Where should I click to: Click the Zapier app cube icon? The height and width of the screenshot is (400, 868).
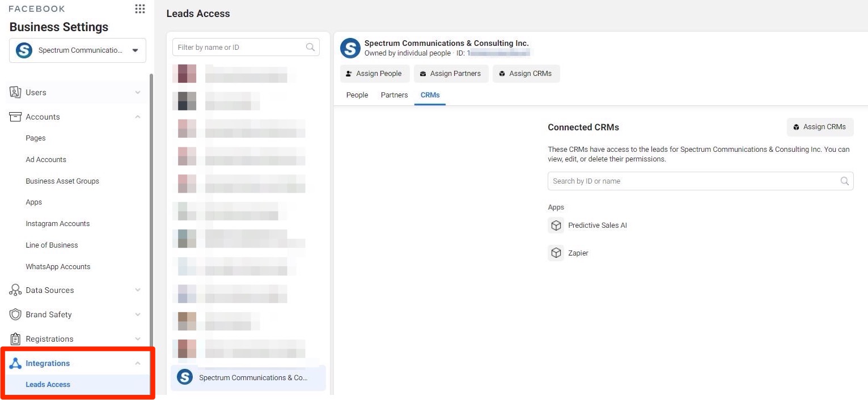coord(556,253)
